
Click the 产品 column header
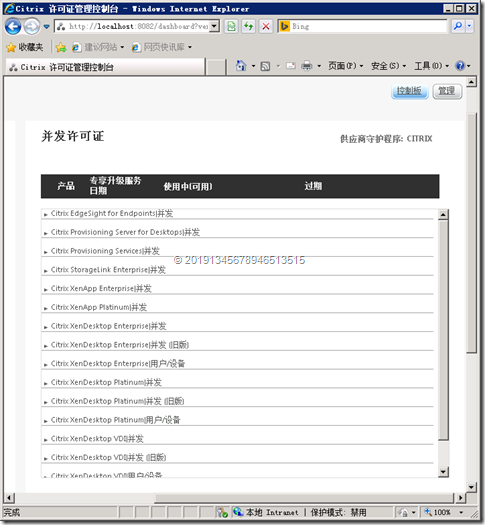pyautogui.click(x=66, y=186)
